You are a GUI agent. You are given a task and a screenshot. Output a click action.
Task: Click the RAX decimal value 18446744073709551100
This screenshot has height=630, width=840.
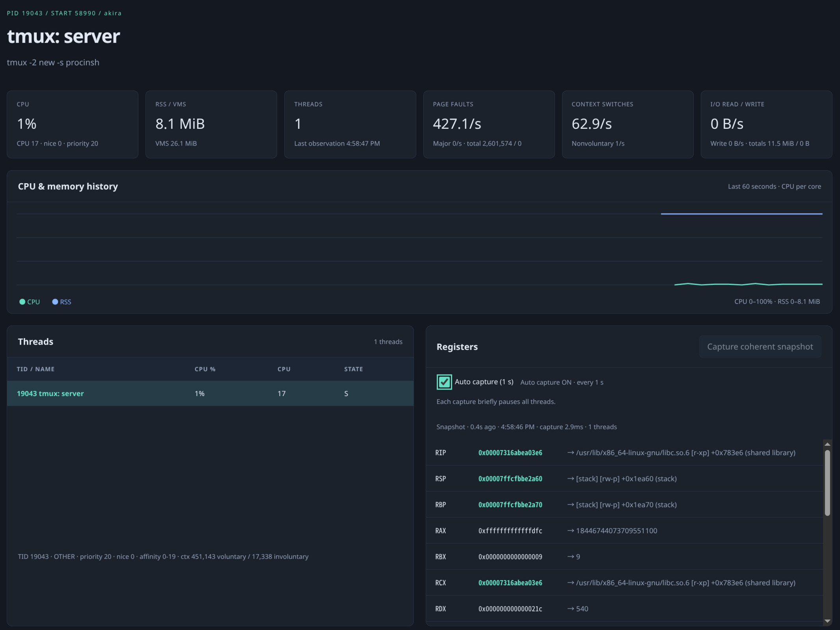pyautogui.click(x=612, y=531)
